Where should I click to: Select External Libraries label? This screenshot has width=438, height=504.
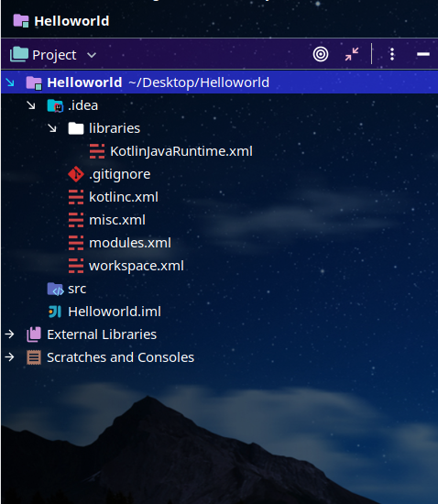click(102, 334)
